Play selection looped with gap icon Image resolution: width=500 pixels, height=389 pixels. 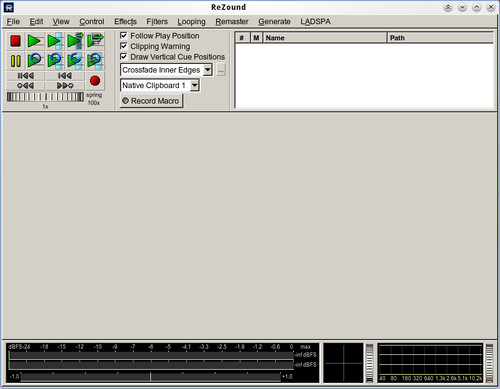(x=95, y=61)
